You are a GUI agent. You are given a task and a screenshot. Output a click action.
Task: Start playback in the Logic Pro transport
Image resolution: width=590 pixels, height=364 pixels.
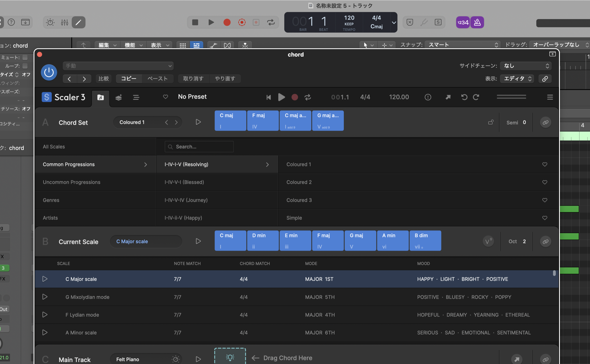(x=211, y=22)
